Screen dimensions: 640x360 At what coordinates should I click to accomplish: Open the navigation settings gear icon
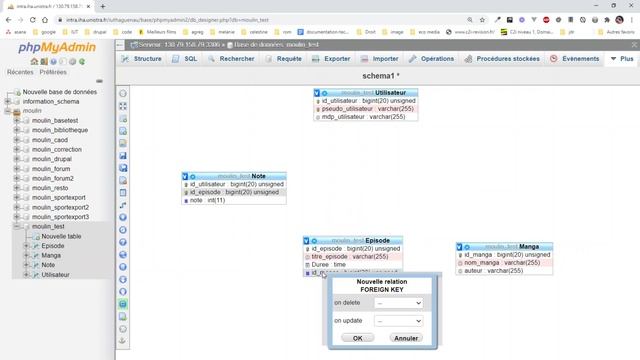(x=72, y=62)
